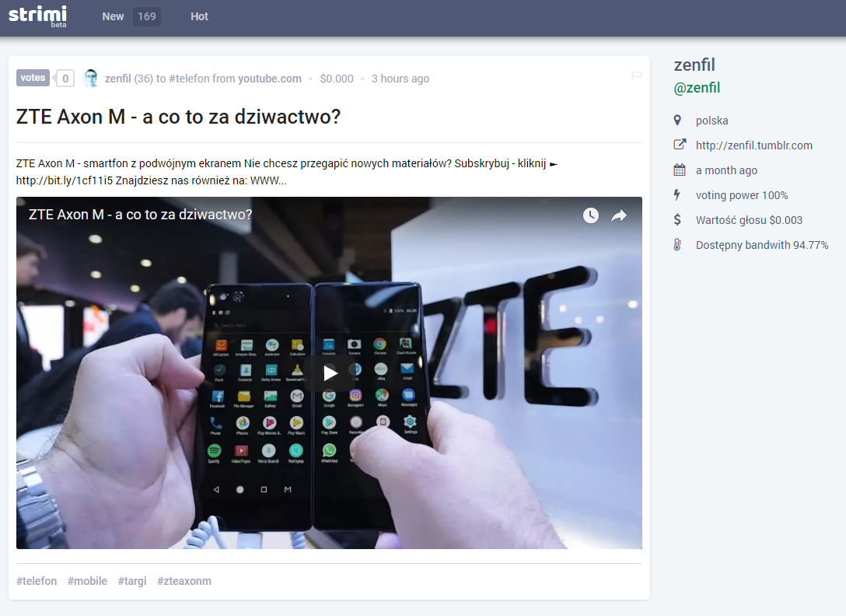The height and width of the screenshot is (616, 846).
Task: Open the vote count box showing 0
Action: [65, 79]
